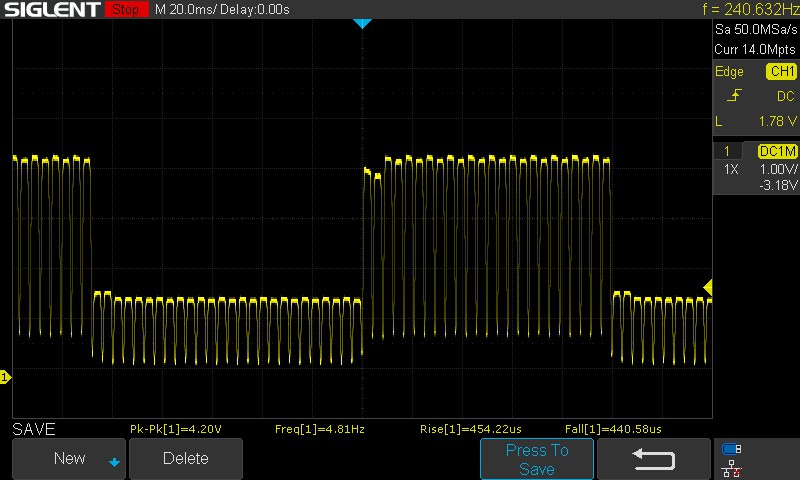Open the New dropdown arrow

coord(114,461)
